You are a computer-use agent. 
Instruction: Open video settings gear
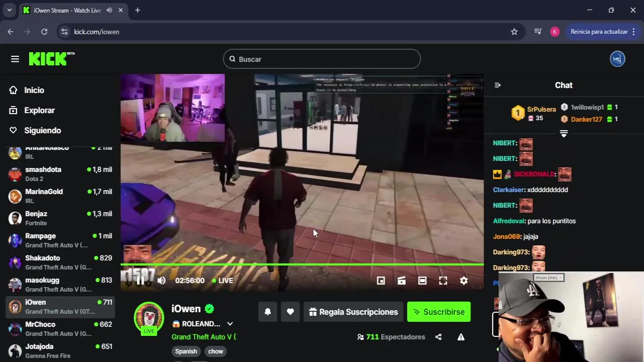464,281
